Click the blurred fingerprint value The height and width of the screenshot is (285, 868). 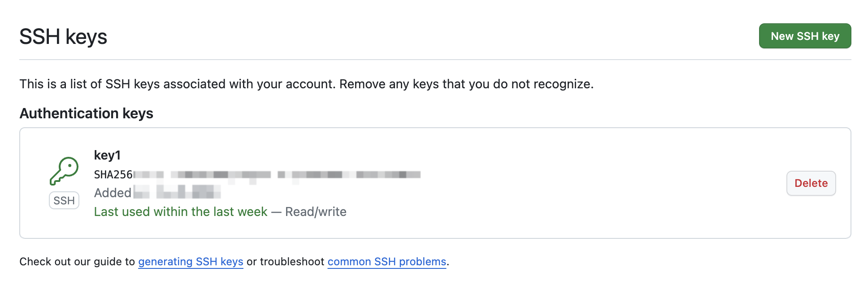click(278, 175)
